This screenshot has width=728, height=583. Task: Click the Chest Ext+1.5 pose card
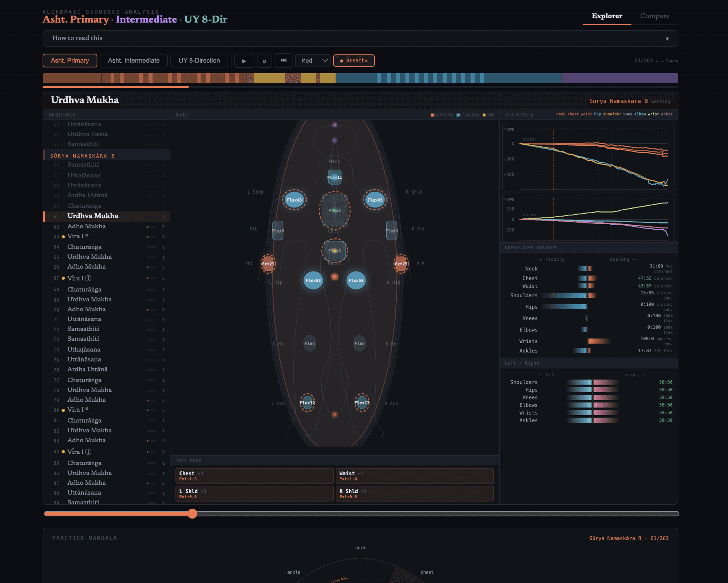pos(254,476)
